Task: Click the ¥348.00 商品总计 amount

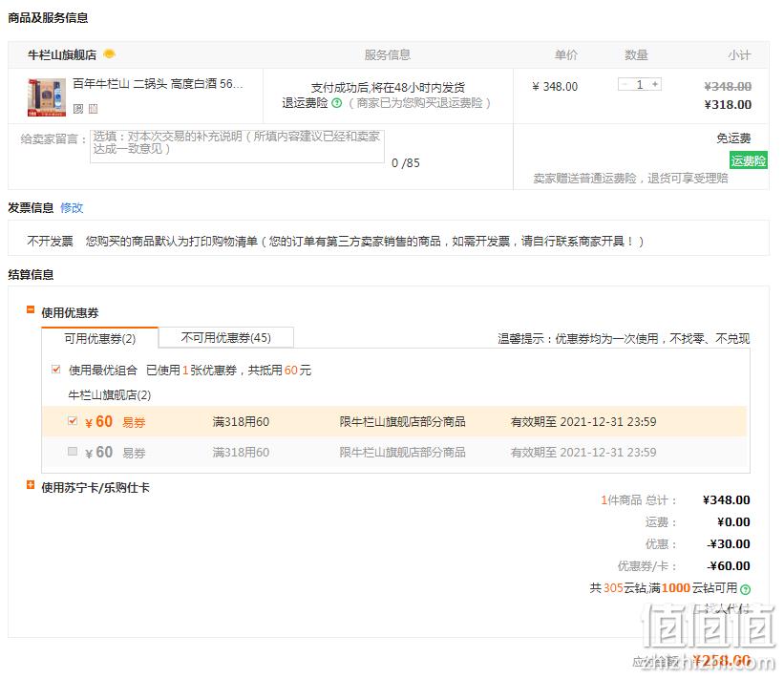Action: pos(727,499)
